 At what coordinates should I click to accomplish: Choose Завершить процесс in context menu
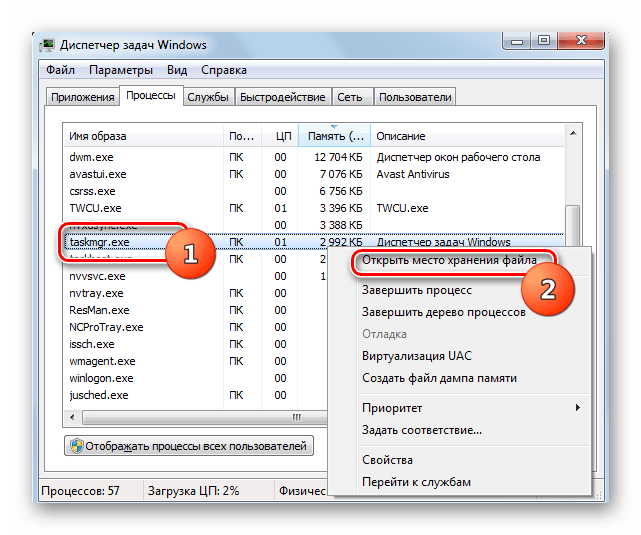(417, 290)
